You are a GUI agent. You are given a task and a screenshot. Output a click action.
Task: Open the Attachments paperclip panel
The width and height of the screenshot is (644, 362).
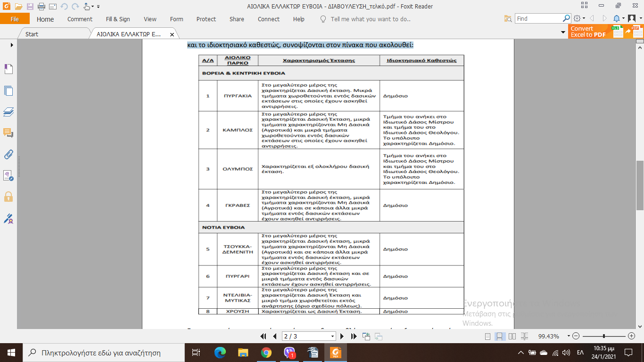coord(8,154)
